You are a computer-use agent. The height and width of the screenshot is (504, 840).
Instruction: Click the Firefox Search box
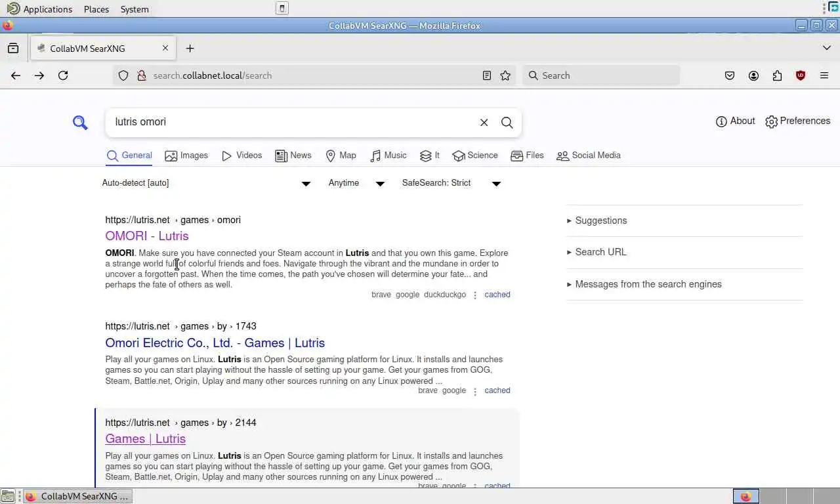601,75
